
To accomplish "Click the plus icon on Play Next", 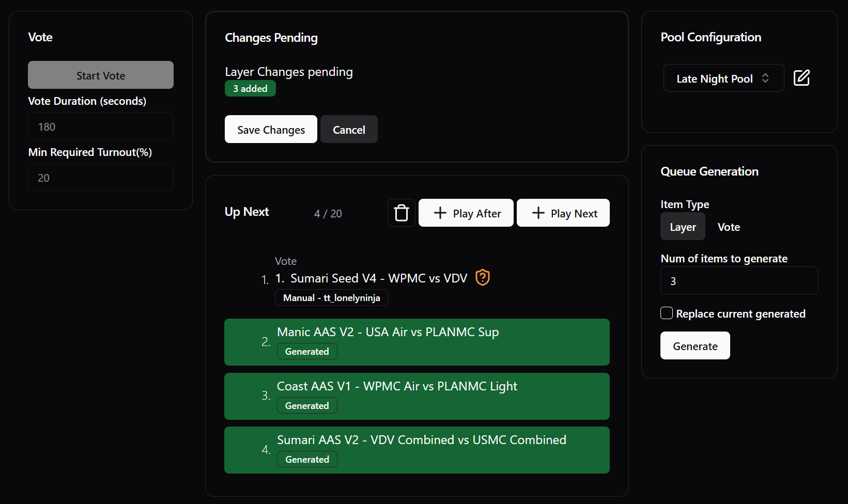I will coord(538,213).
